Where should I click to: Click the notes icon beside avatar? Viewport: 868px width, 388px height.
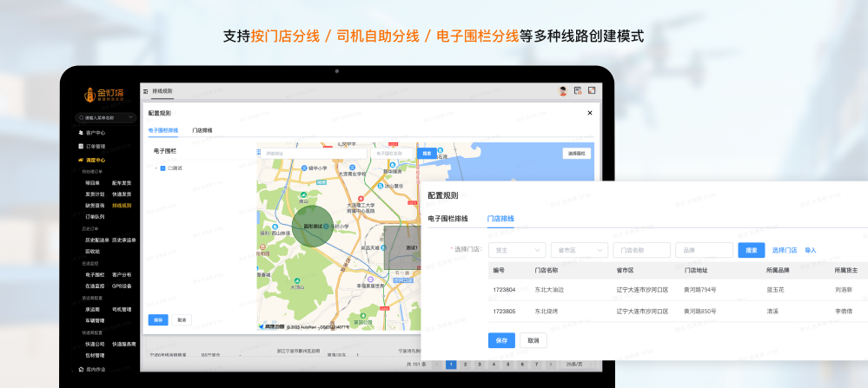tap(578, 90)
